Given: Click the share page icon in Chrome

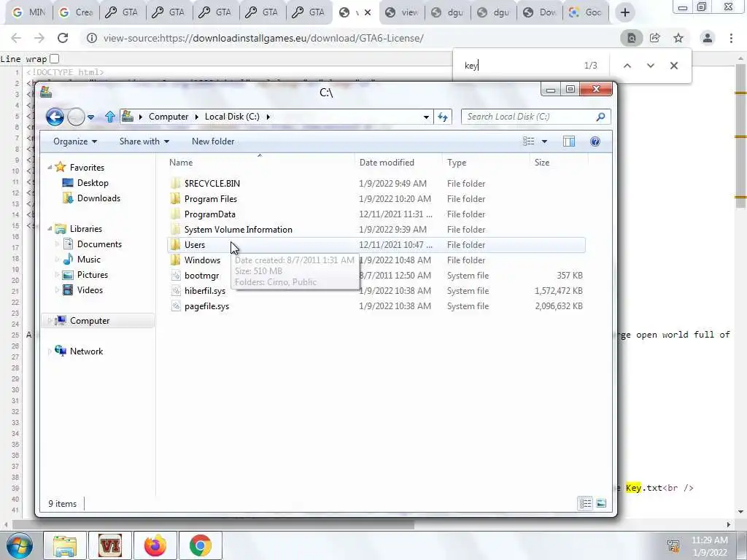Looking at the screenshot, I should coord(654,38).
